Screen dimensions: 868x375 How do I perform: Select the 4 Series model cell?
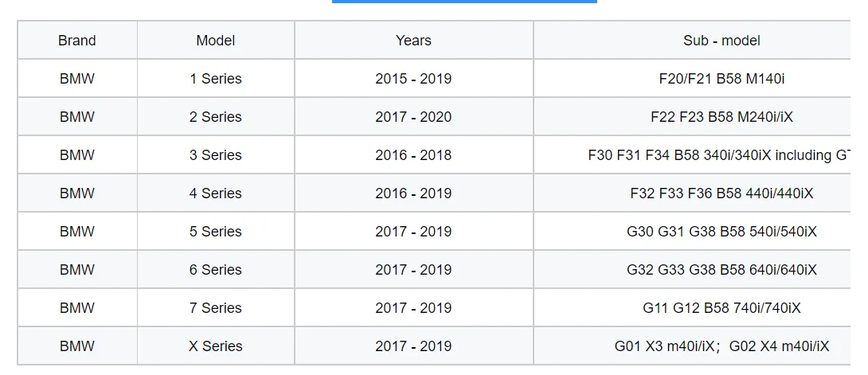[216, 193]
